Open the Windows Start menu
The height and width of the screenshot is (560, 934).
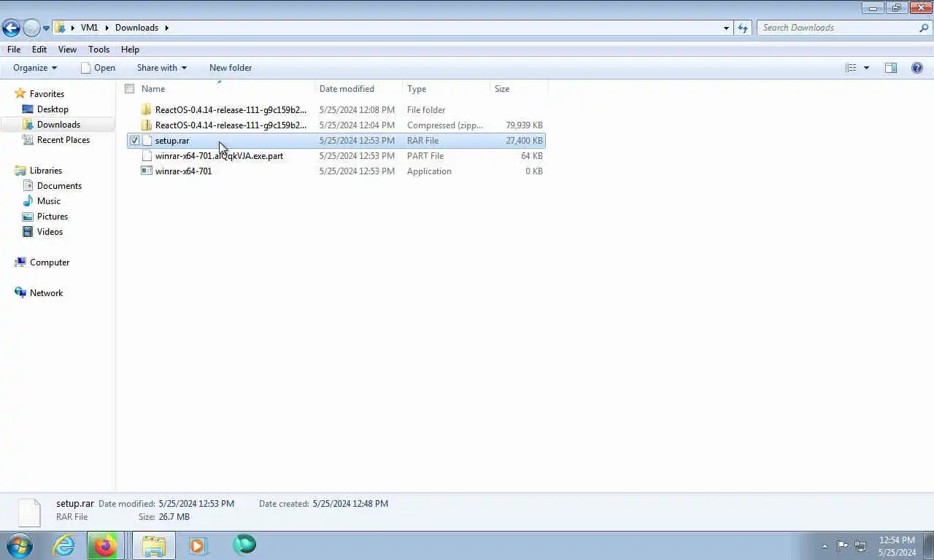19,545
